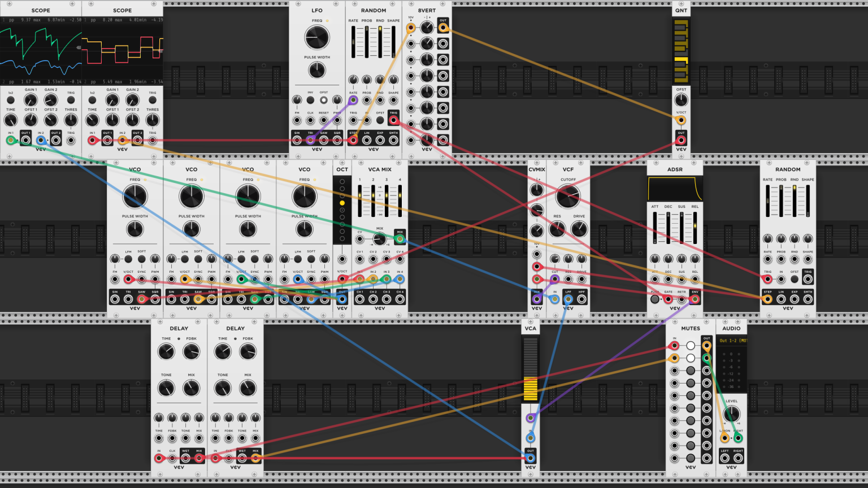The height and width of the screenshot is (488, 868).
Task: Click the ADSR RETR input jack
Action: pos(682,299)
